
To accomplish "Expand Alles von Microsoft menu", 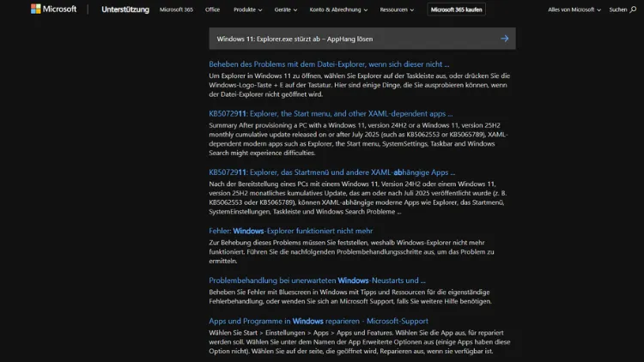I will click(574, 9).
